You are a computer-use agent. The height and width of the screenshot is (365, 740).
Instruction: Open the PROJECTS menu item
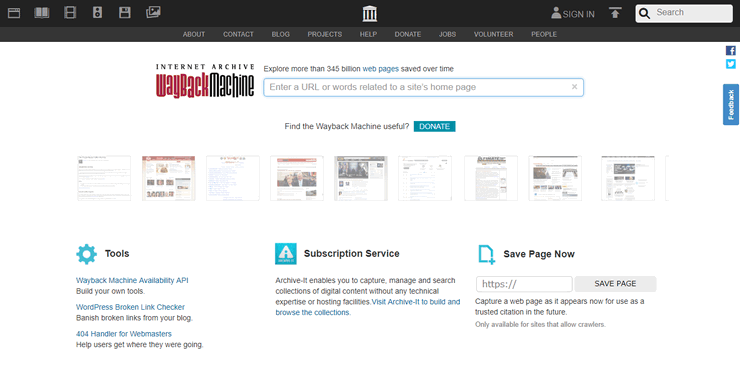click(325, 34)
